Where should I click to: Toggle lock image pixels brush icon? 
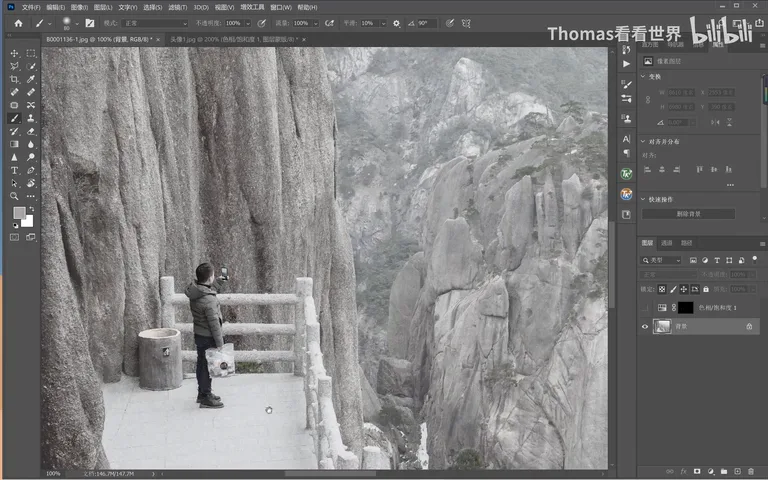[673, 289]
